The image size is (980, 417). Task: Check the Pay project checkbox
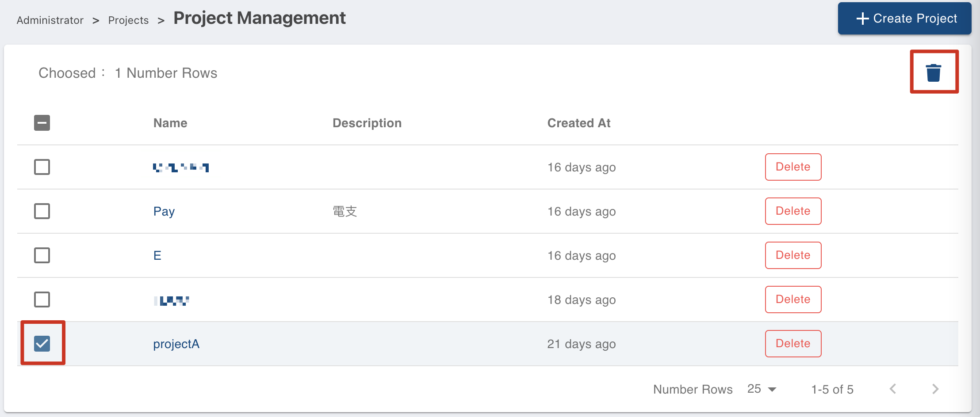[42, 211]
